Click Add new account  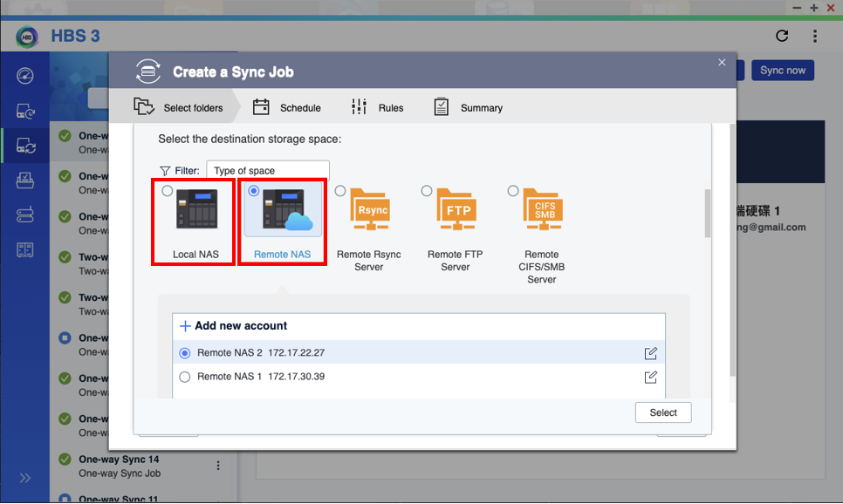[x=233, y=325]
